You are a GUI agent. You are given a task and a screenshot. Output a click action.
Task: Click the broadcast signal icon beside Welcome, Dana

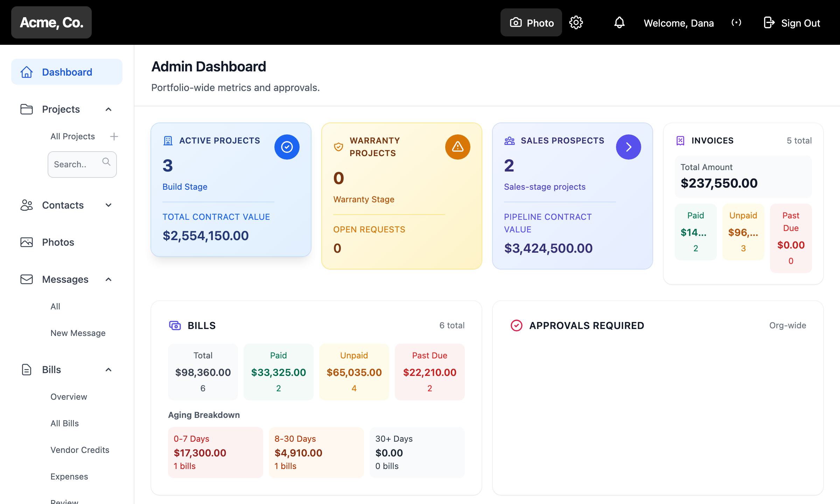pyautogui.click(x=736, y=23)
